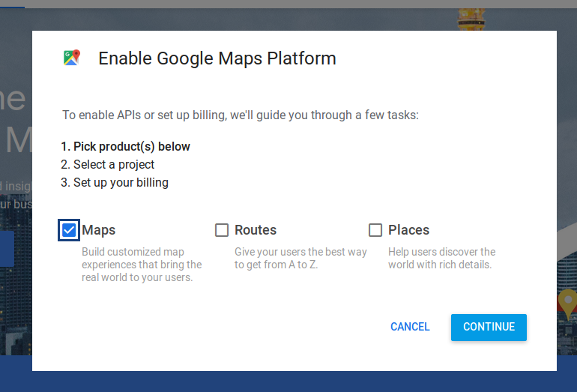Click the Places product label

(x=409, y=230)
